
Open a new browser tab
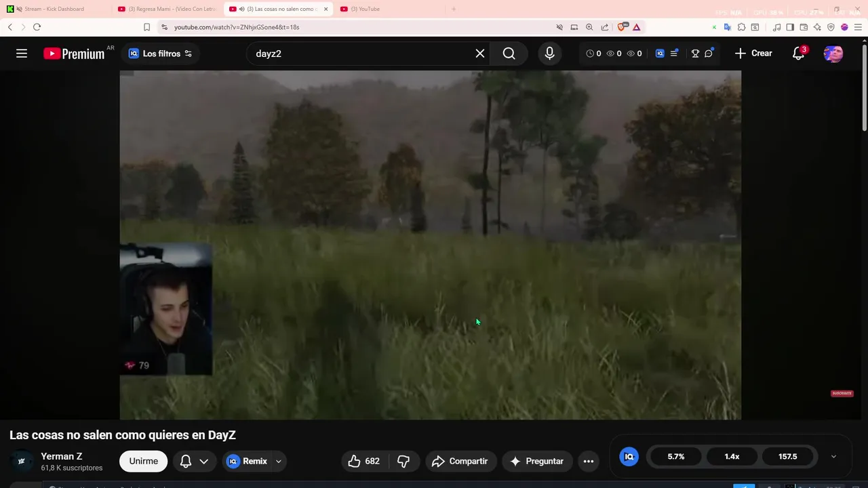click(454, 9)
